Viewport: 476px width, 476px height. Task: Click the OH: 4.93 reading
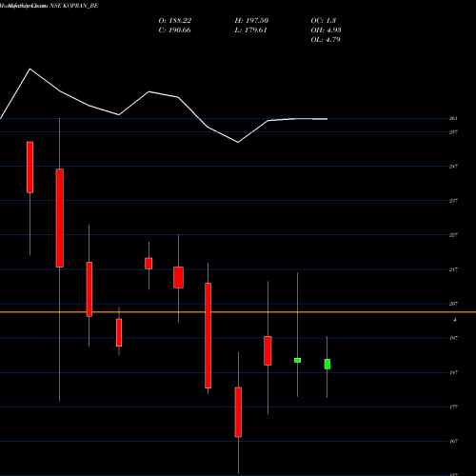pyautogui.click(x=326, y=30)
